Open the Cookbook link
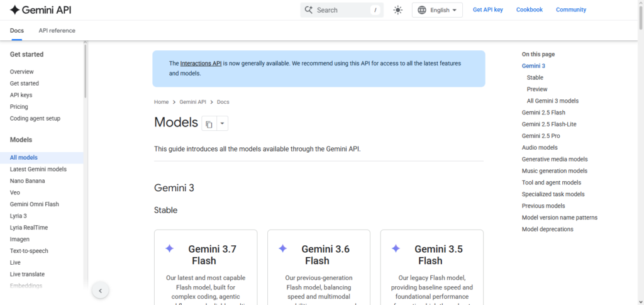The width and height of the screenshot is (644, 305). pos(530,10)
